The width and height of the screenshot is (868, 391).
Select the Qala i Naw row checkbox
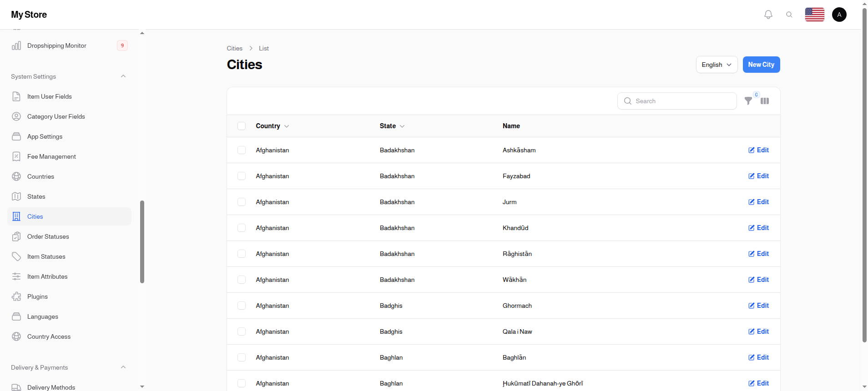(x=242, y=331)
